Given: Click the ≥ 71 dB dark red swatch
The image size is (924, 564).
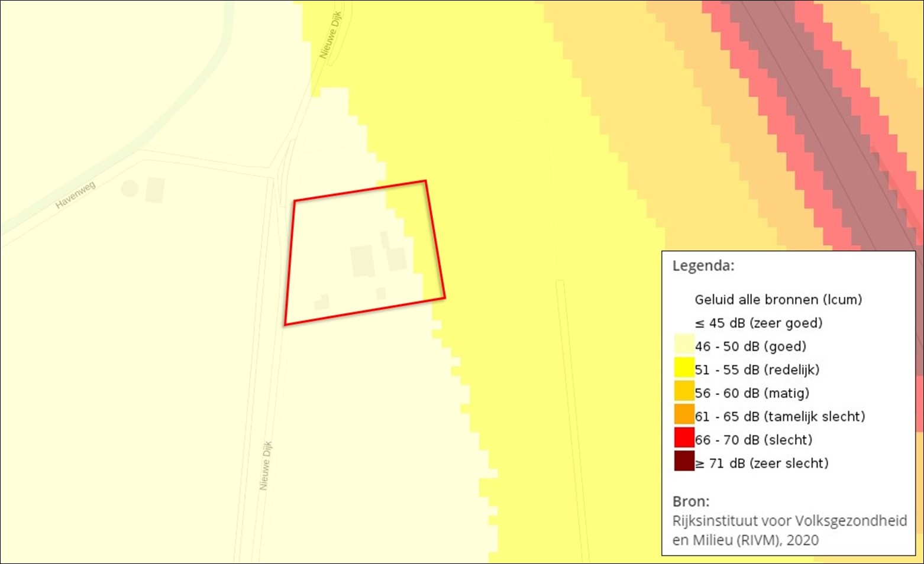Looking at the screenshot, I should pos(684,461).
